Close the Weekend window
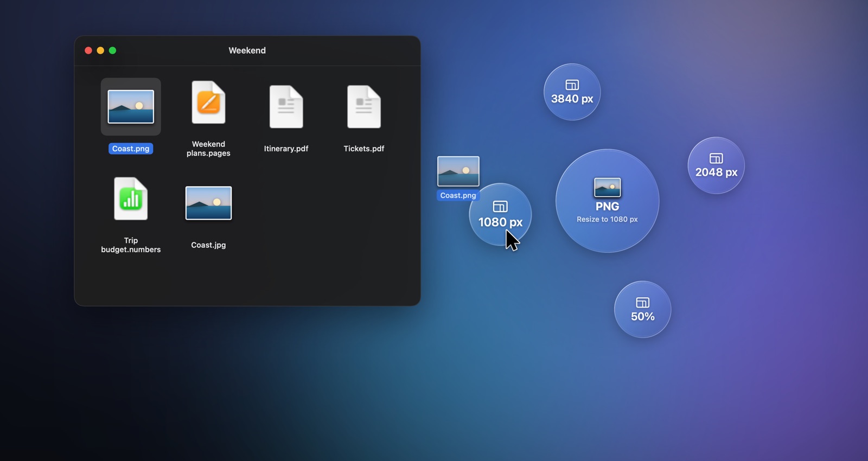 pyautogui.click(x=88, y=50)
